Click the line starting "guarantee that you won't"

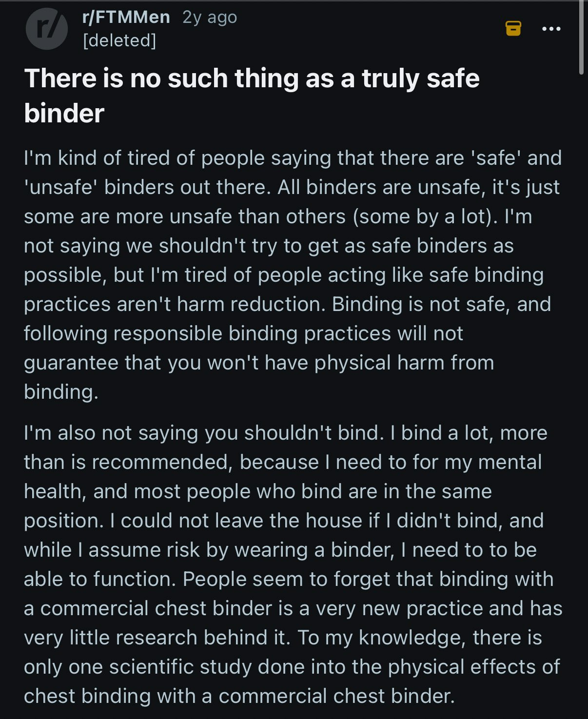click(259, 363)
